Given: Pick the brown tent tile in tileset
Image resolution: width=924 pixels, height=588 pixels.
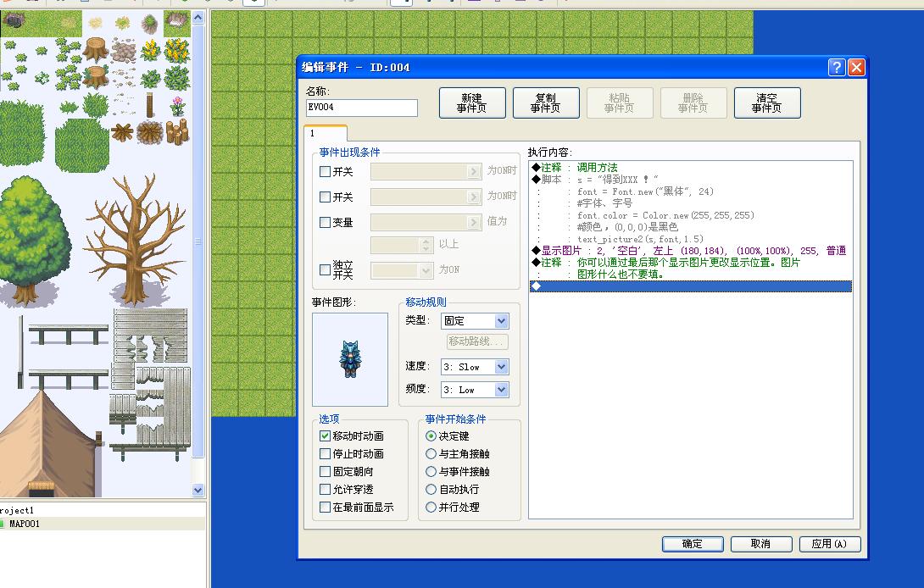Looking at the screenshot, I should point(48,443).
